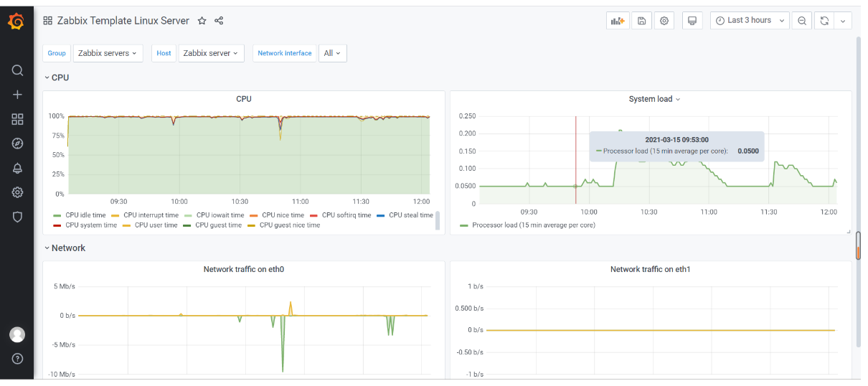Click the System load panel resize handle

(848, 232)
